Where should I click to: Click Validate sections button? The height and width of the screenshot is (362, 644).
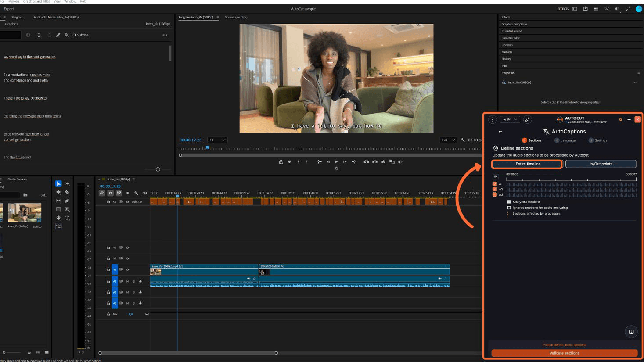pos(564,353)
